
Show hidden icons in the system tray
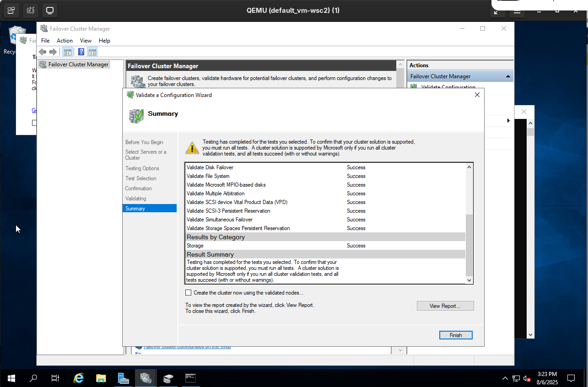pyautogui.click(x=505, y=378)
